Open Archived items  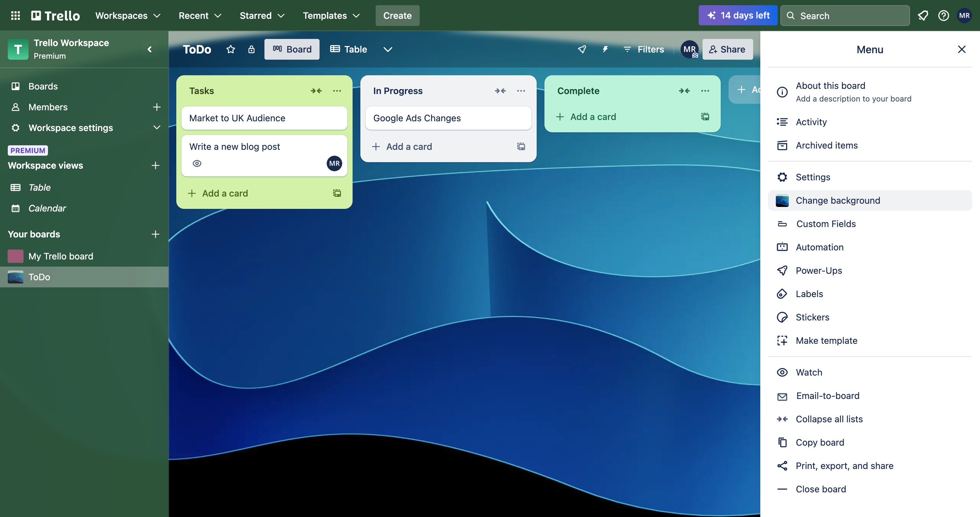coord(870,145)
